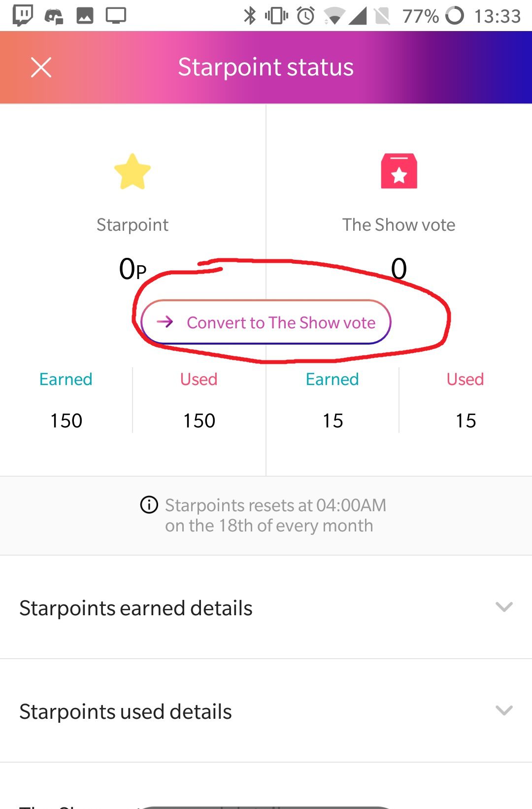Screen dimensions: 532x809
Task: Tap The Show vote Earned label
Action: point(332,379)
